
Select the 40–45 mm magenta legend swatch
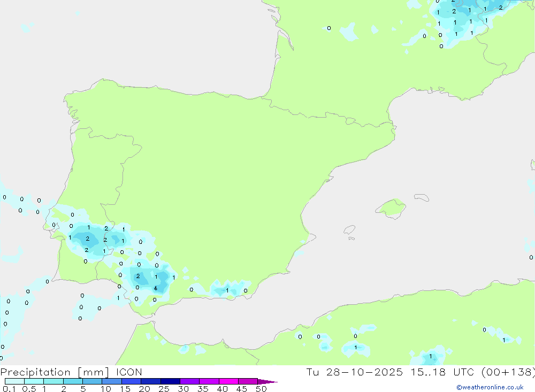[x=228, y=381]
